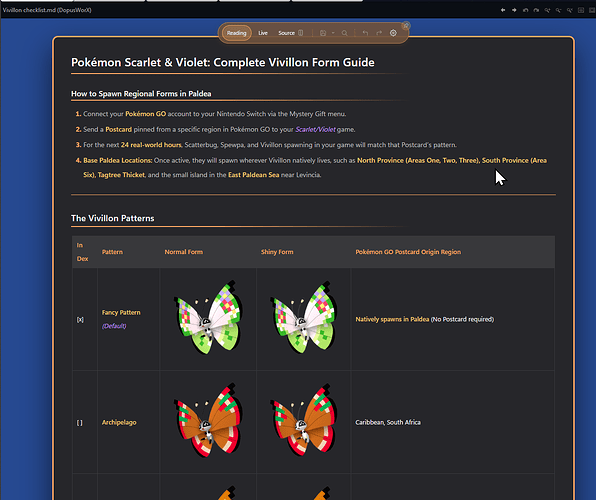Click the redo arrow in the floating toolbar
This screenshot has width=596, height=500.
pos(379,33)
